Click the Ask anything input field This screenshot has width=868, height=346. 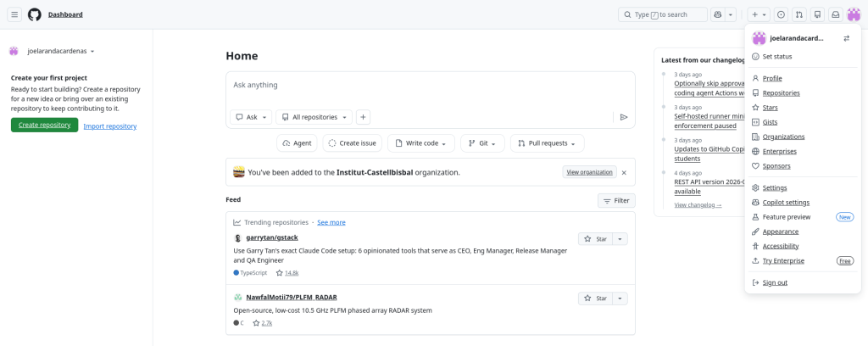click(430, 86)
